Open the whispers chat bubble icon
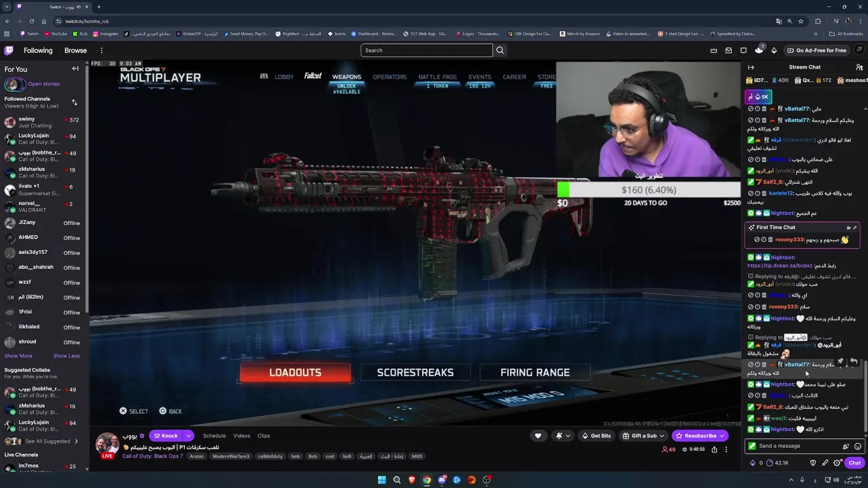 tap(743, 50)
